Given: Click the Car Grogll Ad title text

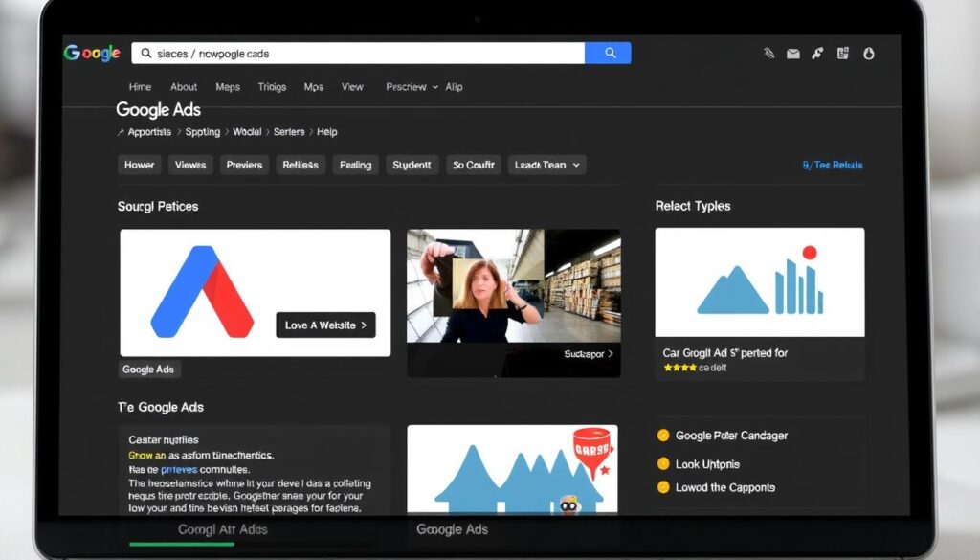Looking at the screenshot, I should click(x=725, y=353).
